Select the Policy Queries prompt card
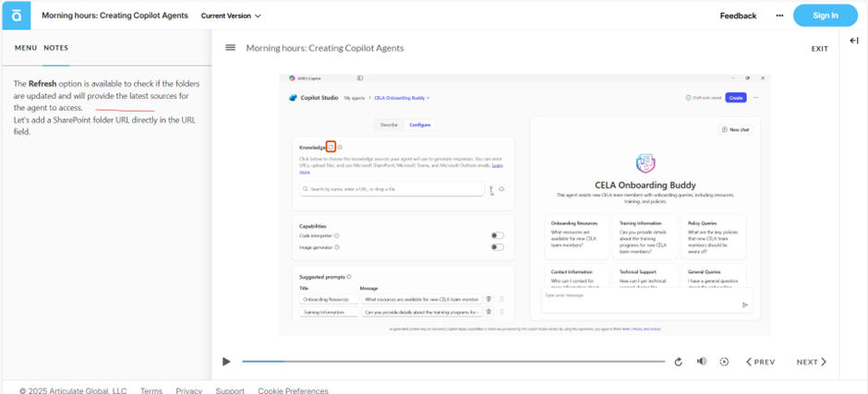 [714, 237]
